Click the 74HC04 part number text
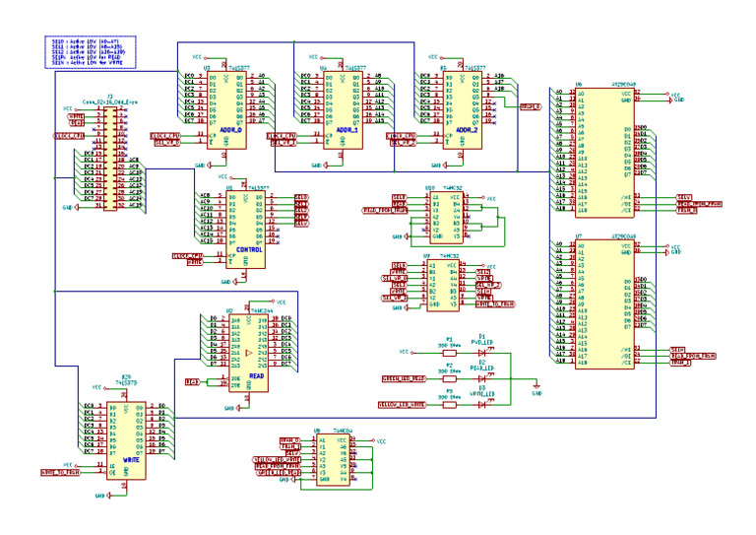Screen dimensions: 756x535 [343, 431]
